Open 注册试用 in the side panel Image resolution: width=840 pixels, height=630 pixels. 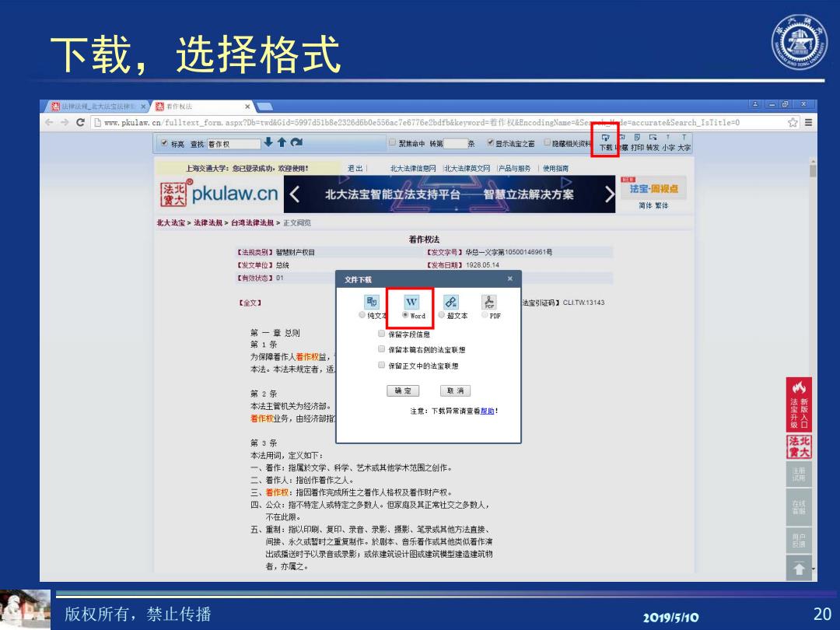[x=799, y=474]
